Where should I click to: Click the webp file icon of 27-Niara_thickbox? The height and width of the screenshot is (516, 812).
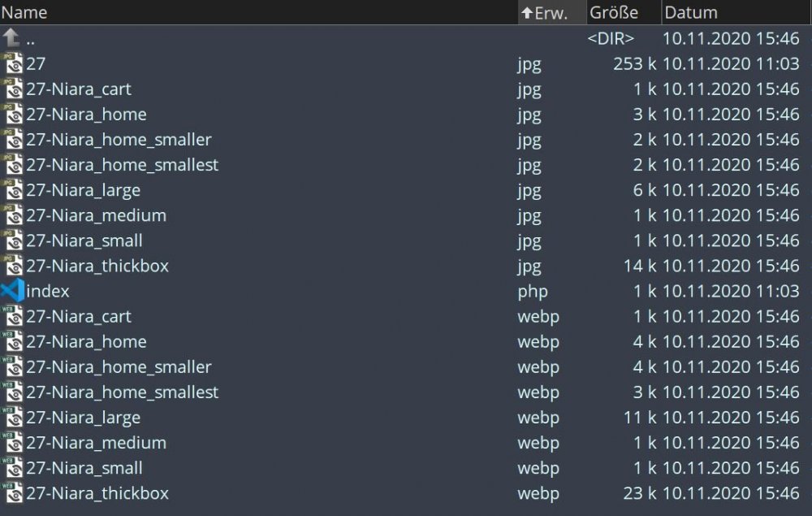[x=13, y=493]
